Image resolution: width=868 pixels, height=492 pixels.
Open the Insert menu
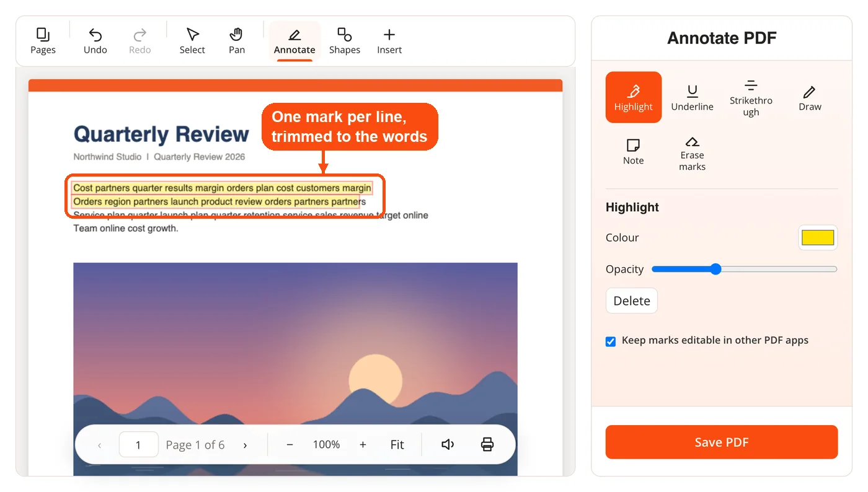389,41
